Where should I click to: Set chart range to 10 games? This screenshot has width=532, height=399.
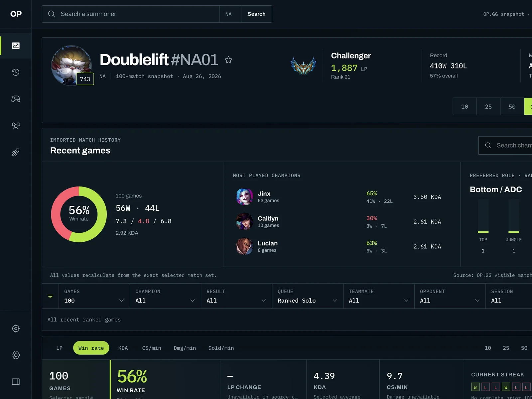(488, 348)
